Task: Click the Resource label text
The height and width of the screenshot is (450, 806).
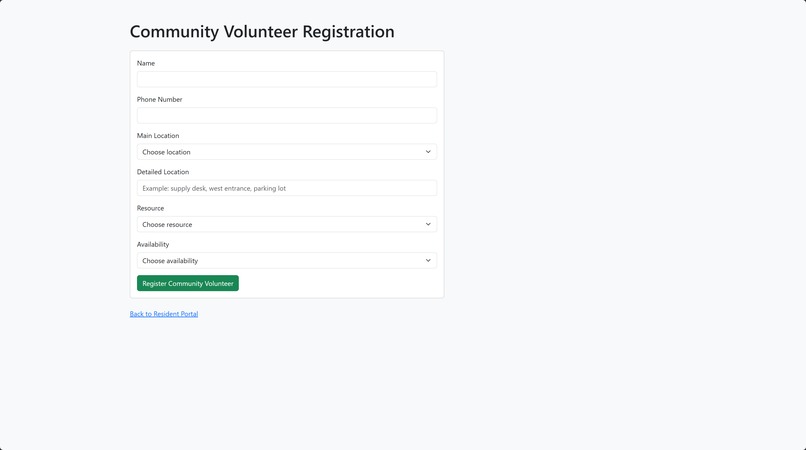Action: 150,208
